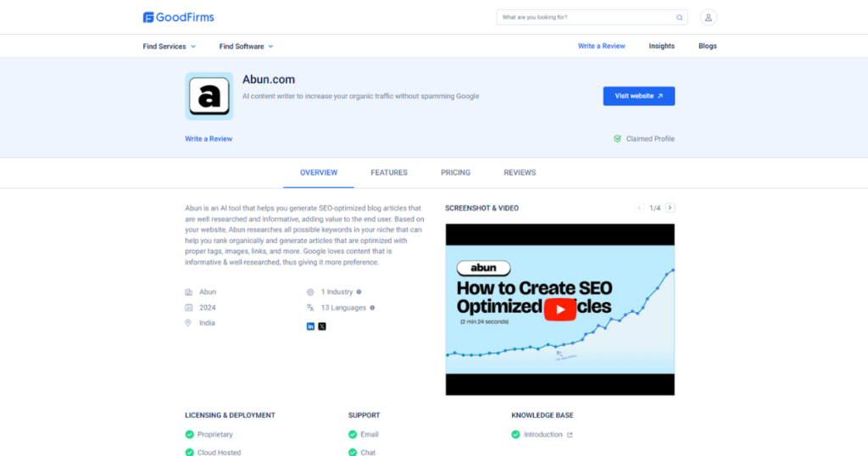The width and height of the screenshot is (868, 456).
Task: Open Blogs in the top navigation
Action: pos(708,46)
